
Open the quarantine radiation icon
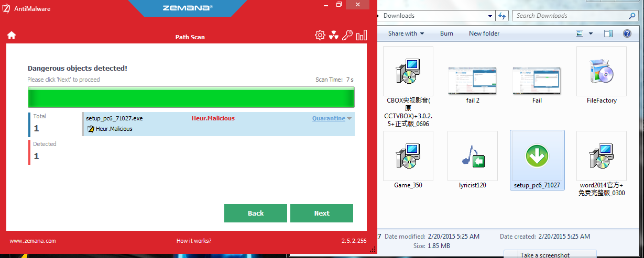point(334,36)
